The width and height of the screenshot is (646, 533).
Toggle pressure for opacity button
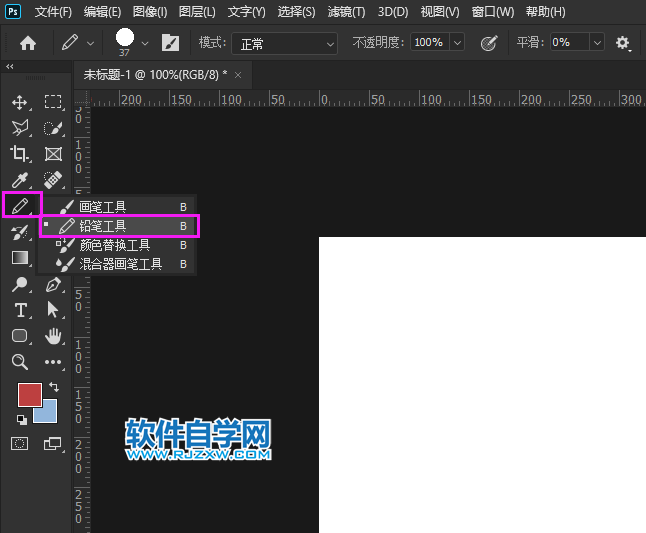[x=488, y=43]
